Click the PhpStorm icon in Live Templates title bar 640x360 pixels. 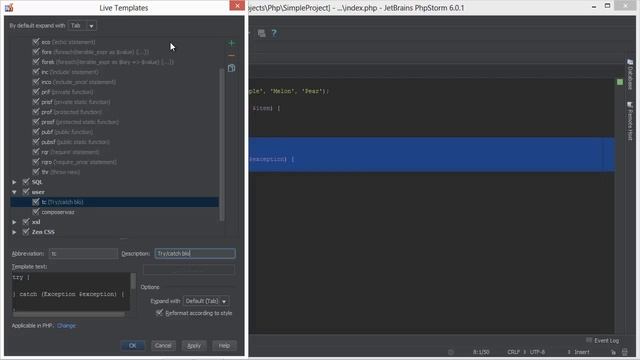click(x=9, y=7)
